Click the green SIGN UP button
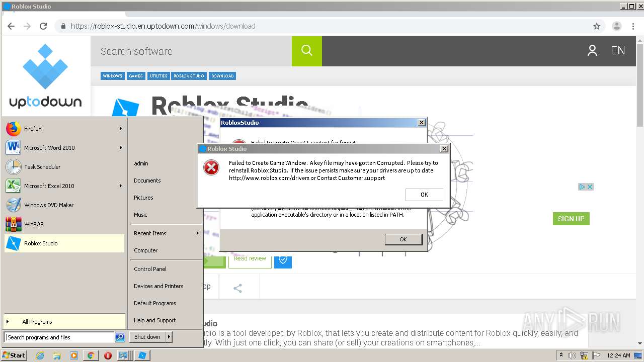 click(571, 219)
